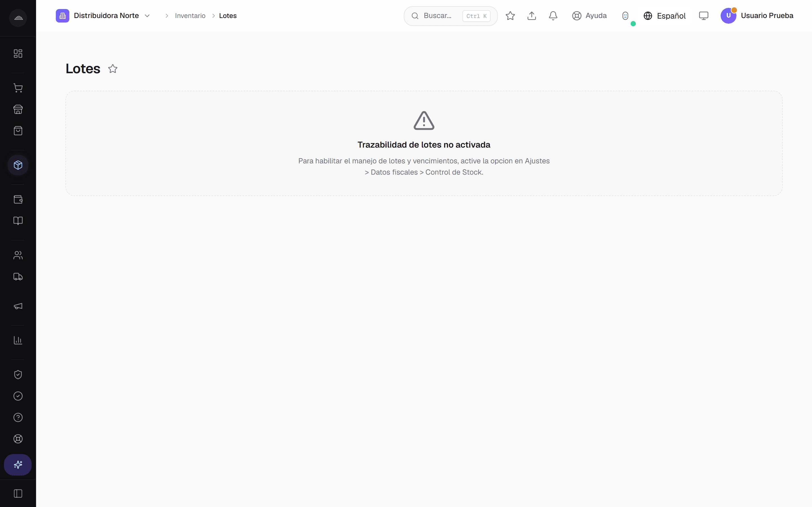Open the Usuario Prueba account menu
This screenshot has height=507, width=812.
pos(757,16)
